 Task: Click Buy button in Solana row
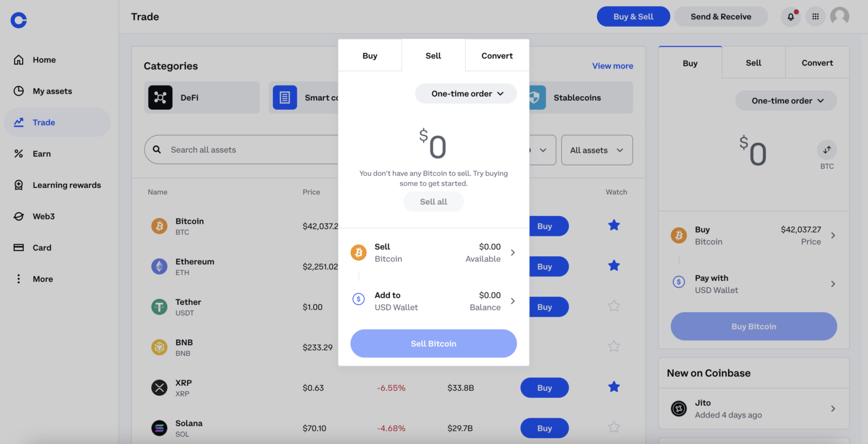[544, 428]
